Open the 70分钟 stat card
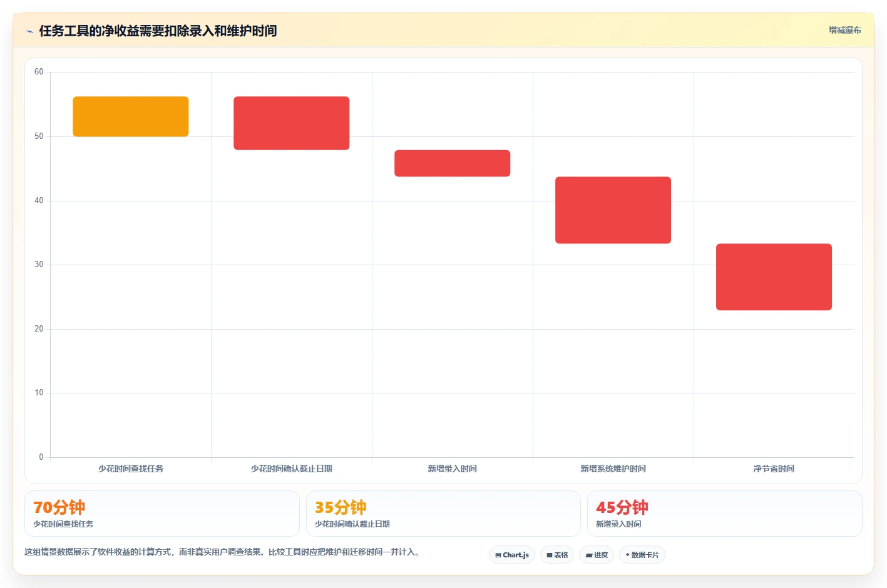This screenshot has width=887, height=588. pos(162,514)
